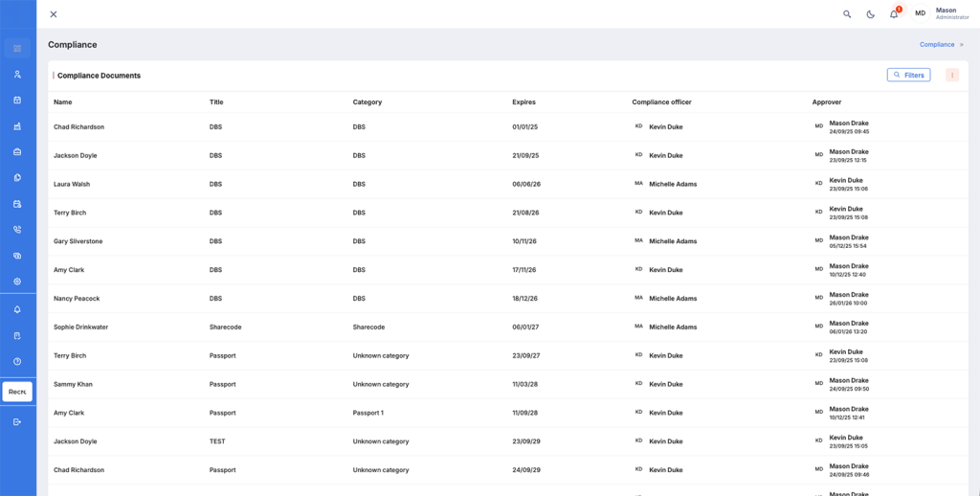Select the highlighted sidebar menu item at the top

tap(17, 48)
